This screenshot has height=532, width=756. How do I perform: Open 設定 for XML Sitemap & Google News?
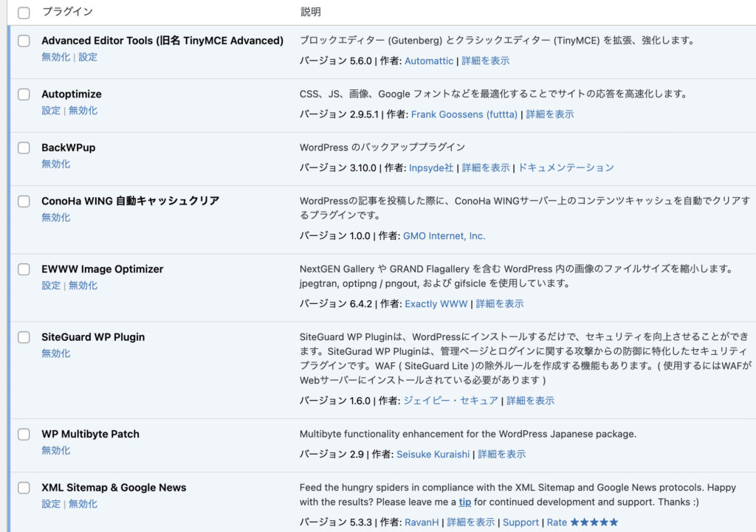tap(51, 503)
